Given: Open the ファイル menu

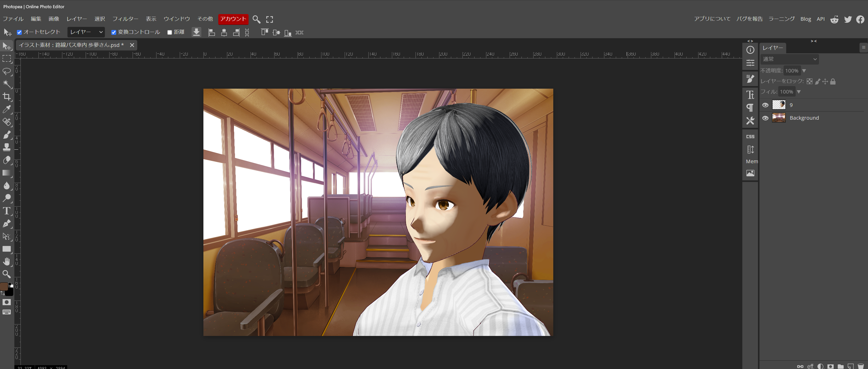Looking at the screenshot, I should pos(13,19).
